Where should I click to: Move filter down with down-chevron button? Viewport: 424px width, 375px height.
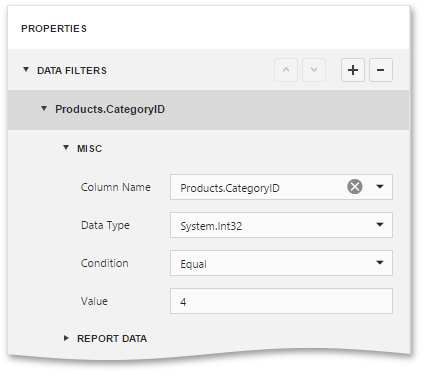314,70
